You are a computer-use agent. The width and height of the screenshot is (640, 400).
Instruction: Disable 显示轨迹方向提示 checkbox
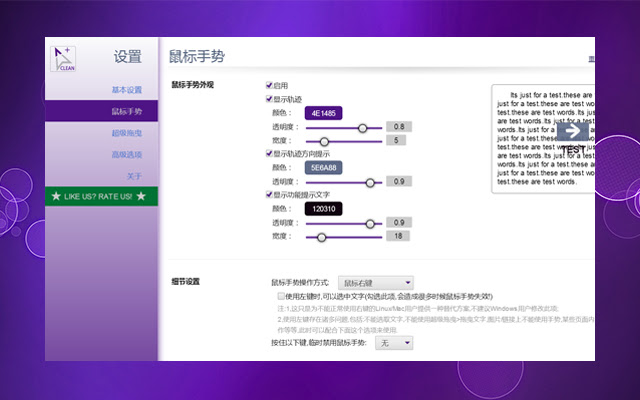click(269, 154)
